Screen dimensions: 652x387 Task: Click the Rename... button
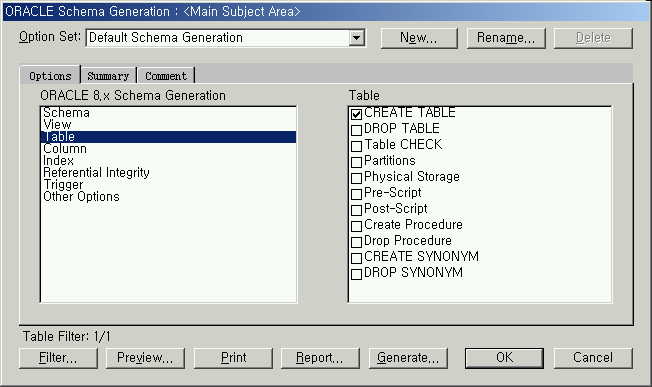click(x=506, y=38)
